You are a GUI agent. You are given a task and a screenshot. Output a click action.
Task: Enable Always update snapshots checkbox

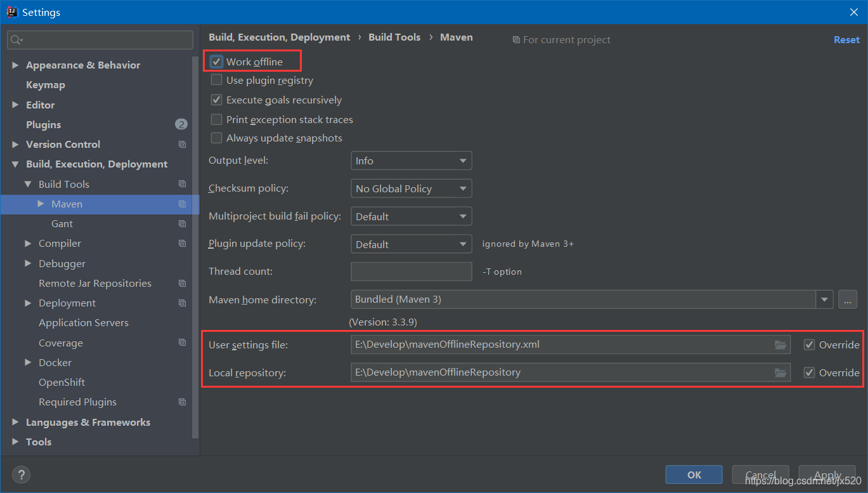pyautogui.click(x=216, y=138)
